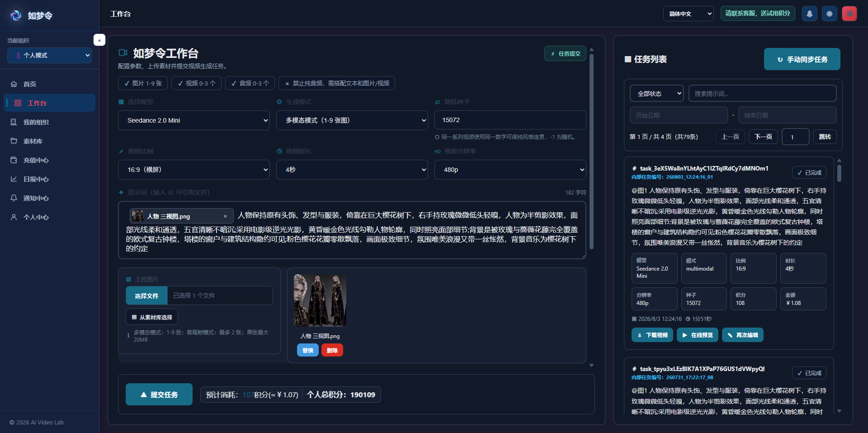
Task: Click the uploaded 人物 三视图.png thumbnail
Action: point(320,300)
